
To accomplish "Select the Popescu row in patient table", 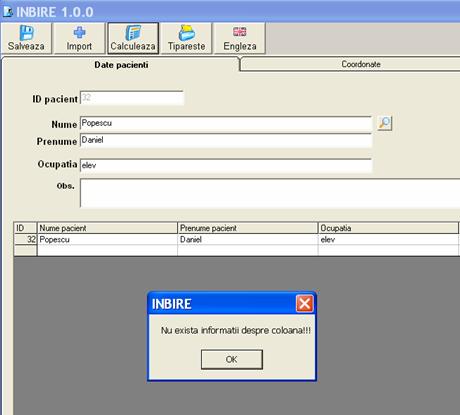I will 237,239.
